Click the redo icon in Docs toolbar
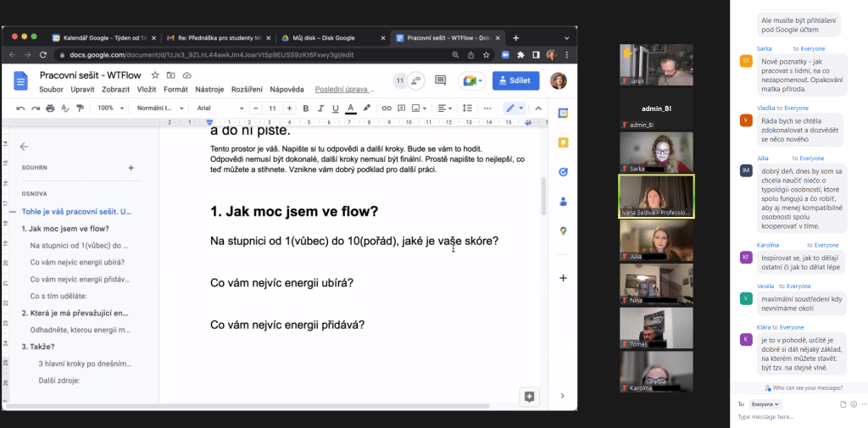This screenshot has height=428, width=868. [x=36, y=108]
